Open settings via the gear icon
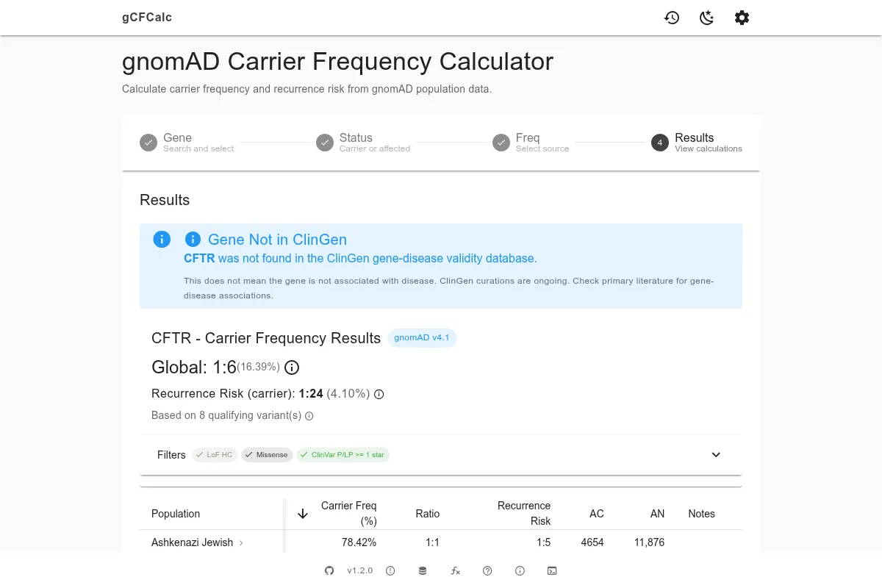The image size is (882, 588). point(742,18)
